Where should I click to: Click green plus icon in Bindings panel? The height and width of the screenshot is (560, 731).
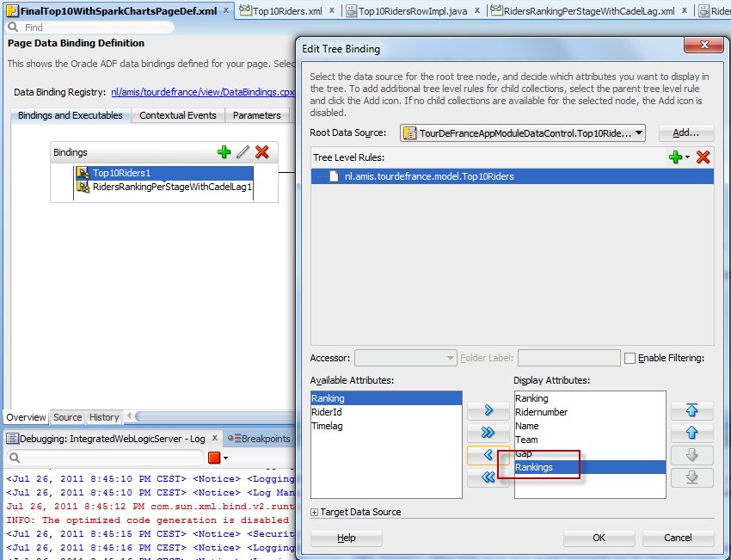[x=224, y=152]
